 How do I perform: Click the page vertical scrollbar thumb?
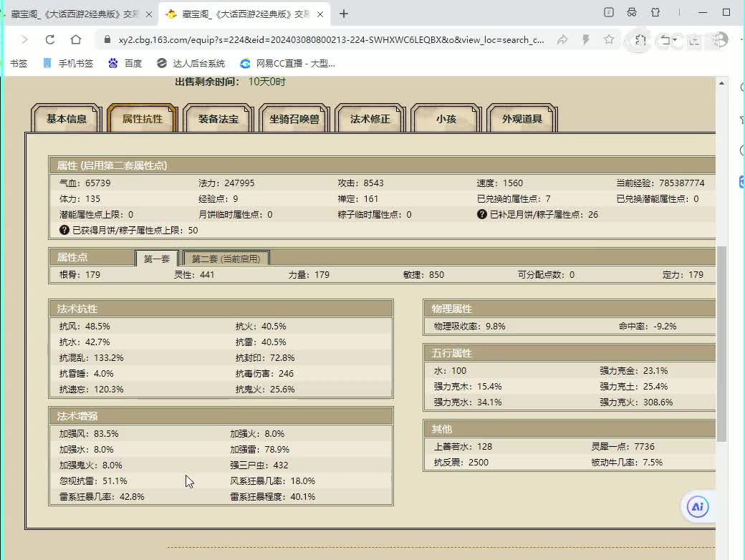(x=722, y=344)
